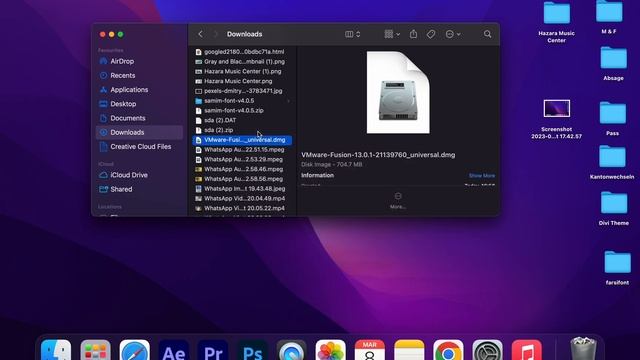This screenshot has height=360, width=640.
Task: Open Kantonwechseln desktop folder
Action: tap(612, 162)
